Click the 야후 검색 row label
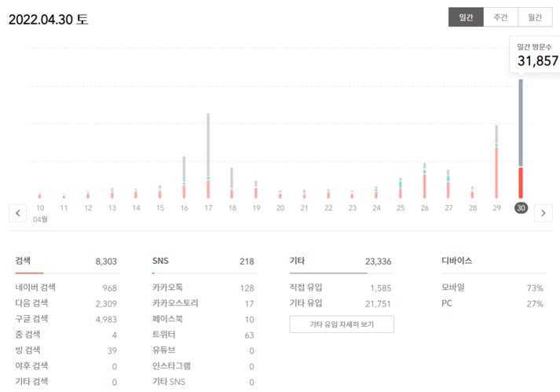 click(x=31, y=366)
